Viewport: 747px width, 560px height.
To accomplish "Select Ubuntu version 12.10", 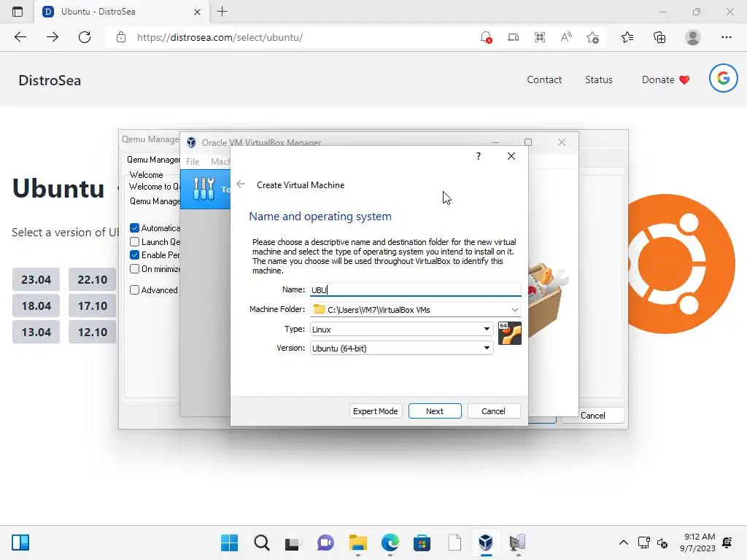I will pos(92,332).
